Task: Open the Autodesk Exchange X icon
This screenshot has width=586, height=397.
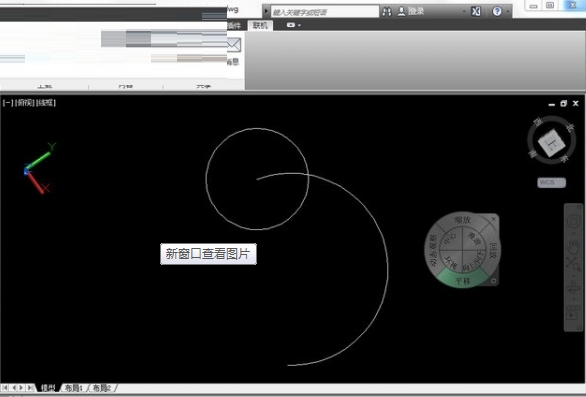Action: (476, 12)
